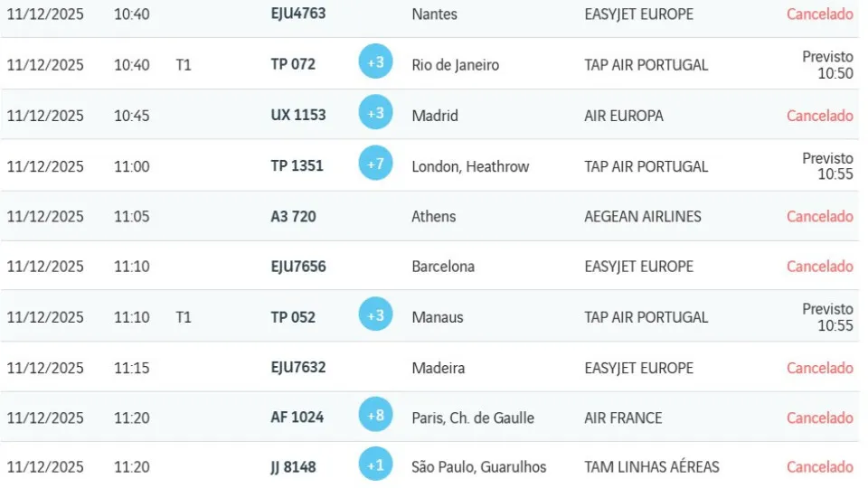868x488 pixels.
Task: Click Cancelado status for Nantes flight
Action: pyautogui.click(x=819, y=14)
